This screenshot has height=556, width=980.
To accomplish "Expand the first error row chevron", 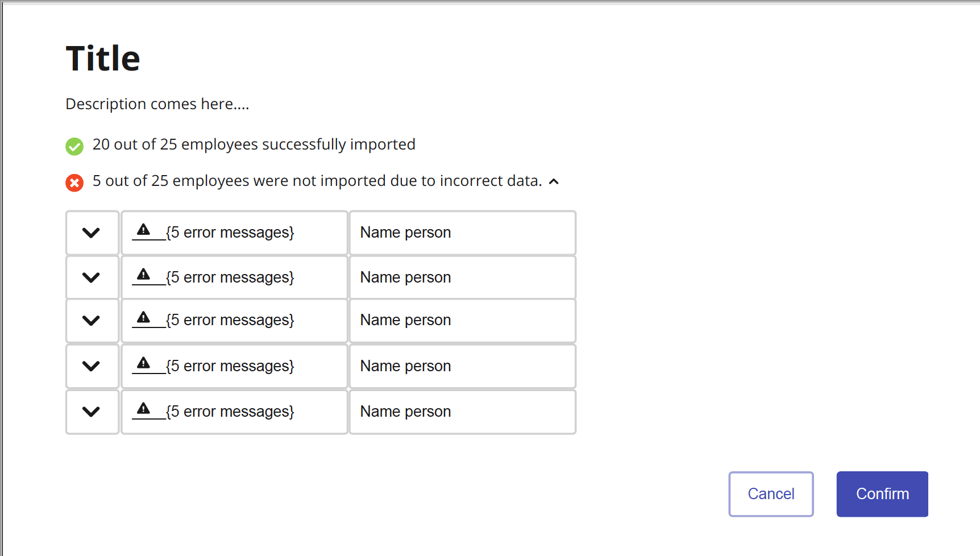I will [x=91, y=233].
